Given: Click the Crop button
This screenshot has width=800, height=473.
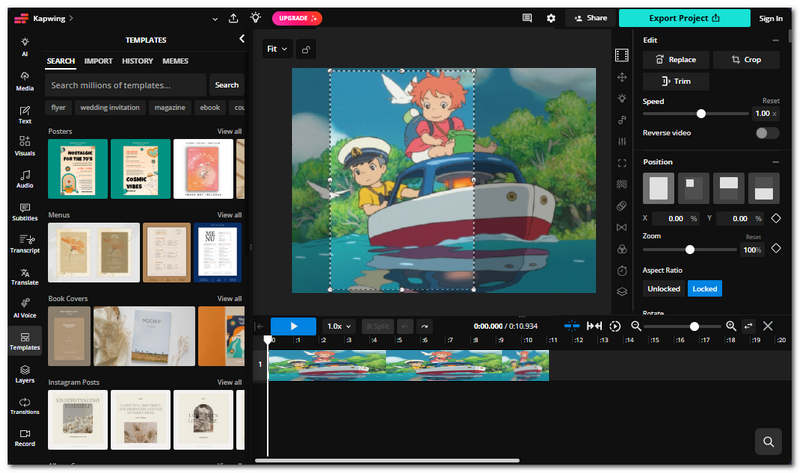Looking at the screenshot, I should (x=746, y=60).
